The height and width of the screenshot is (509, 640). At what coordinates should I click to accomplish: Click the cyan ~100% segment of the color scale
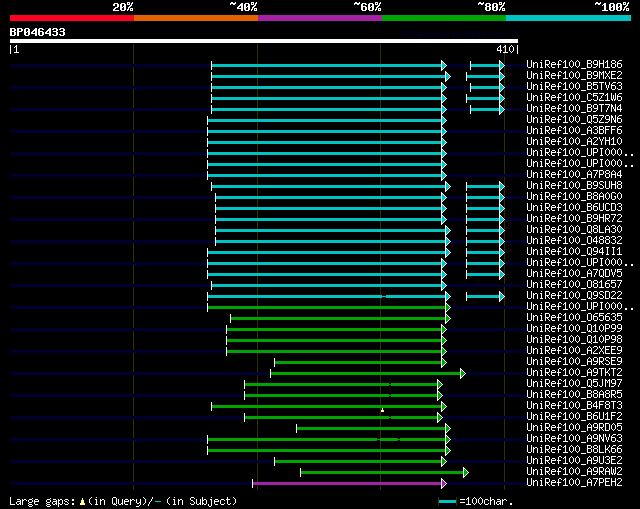tap(569, 18)
